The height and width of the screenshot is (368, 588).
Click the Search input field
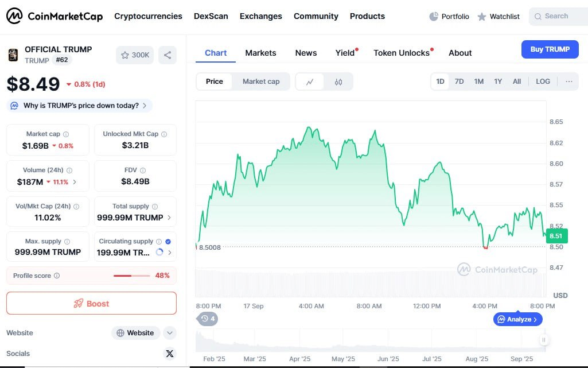(x=559, y=17)
